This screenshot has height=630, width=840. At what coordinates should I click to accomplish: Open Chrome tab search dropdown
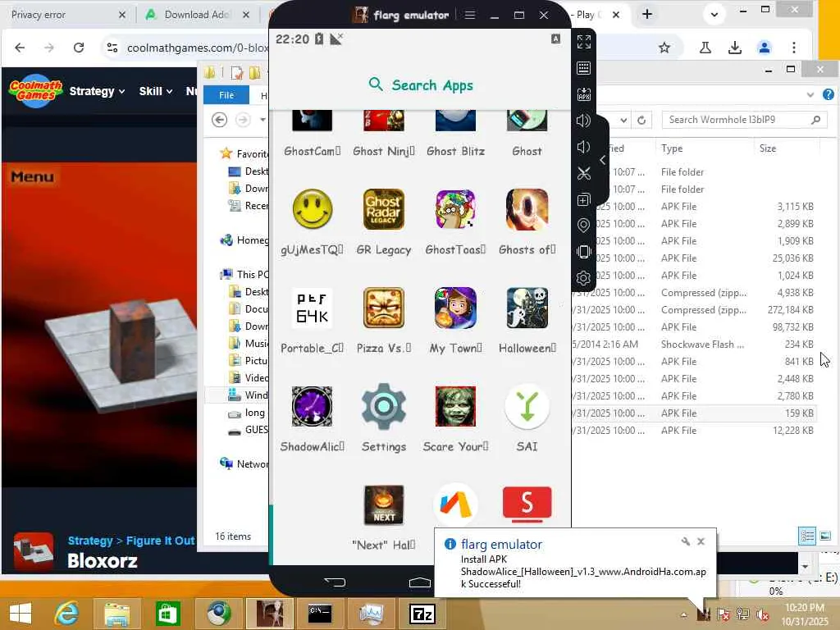[714, 15]
